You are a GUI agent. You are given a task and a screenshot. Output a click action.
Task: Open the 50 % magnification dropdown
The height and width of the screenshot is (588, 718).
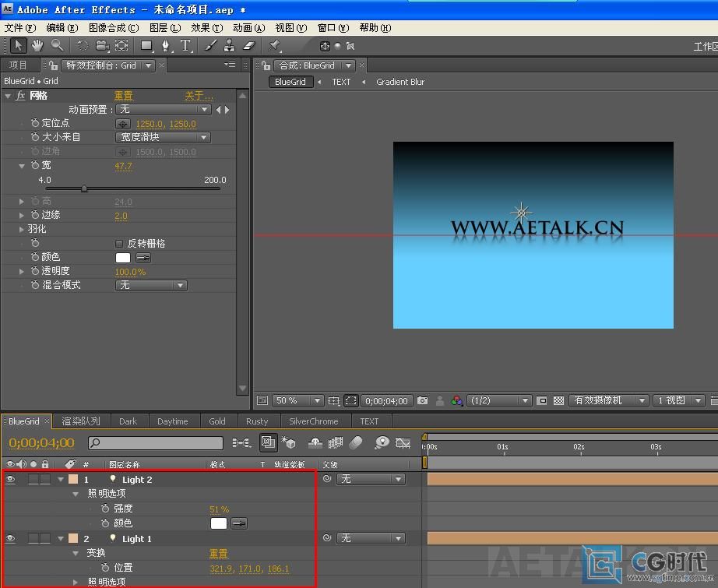click(297, 401)
